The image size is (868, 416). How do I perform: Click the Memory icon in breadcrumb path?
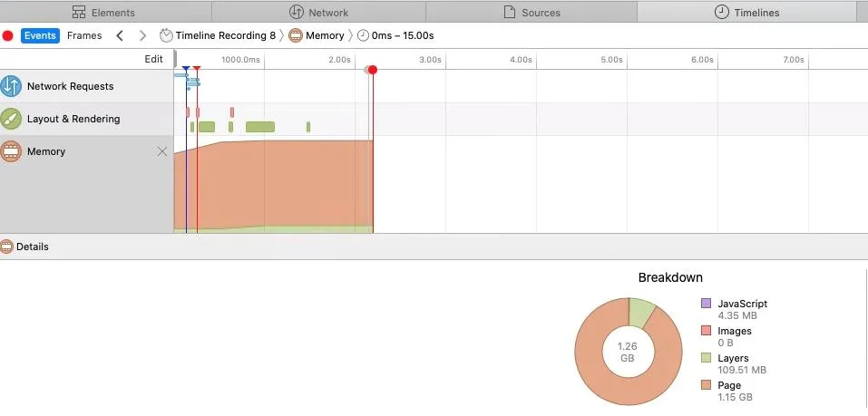[x=296, y=36]
